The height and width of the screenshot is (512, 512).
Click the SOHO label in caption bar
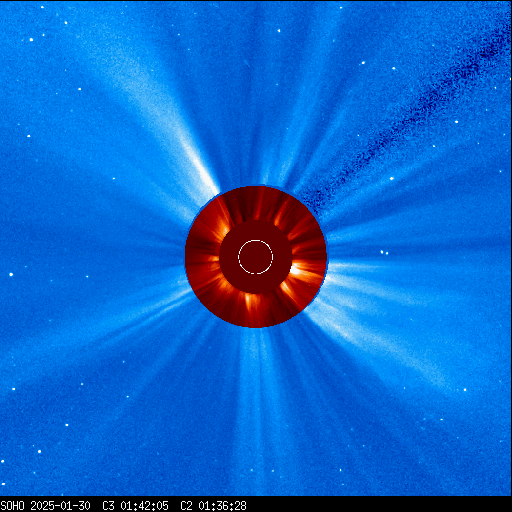click(13, 505)
